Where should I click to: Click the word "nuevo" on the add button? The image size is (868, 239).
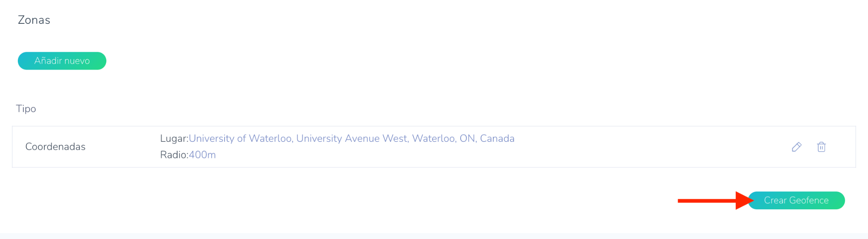click(x=77, y=61)
